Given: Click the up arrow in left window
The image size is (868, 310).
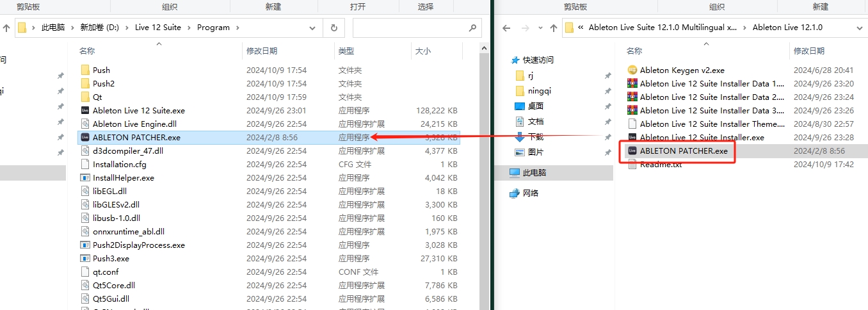Looking at the screenshot, I should [x=6, y=28].
